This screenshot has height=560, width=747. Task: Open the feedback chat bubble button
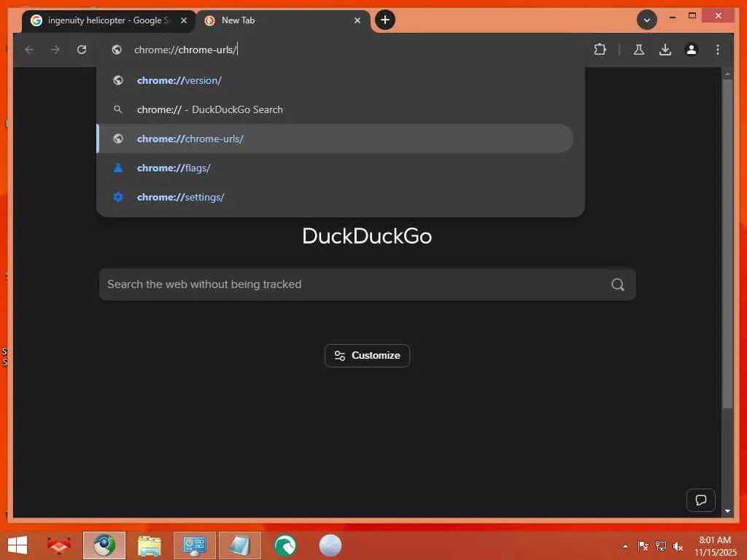click(701, 500)
